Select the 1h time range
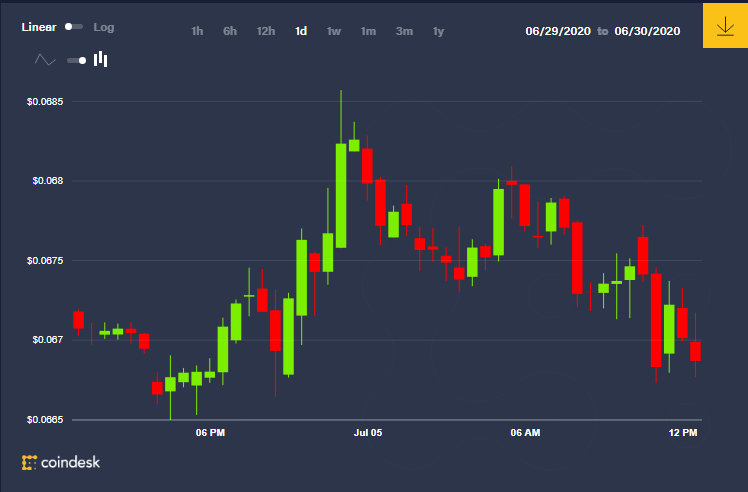This screenshot has width=748, height=492. click(x=197, y=31)
